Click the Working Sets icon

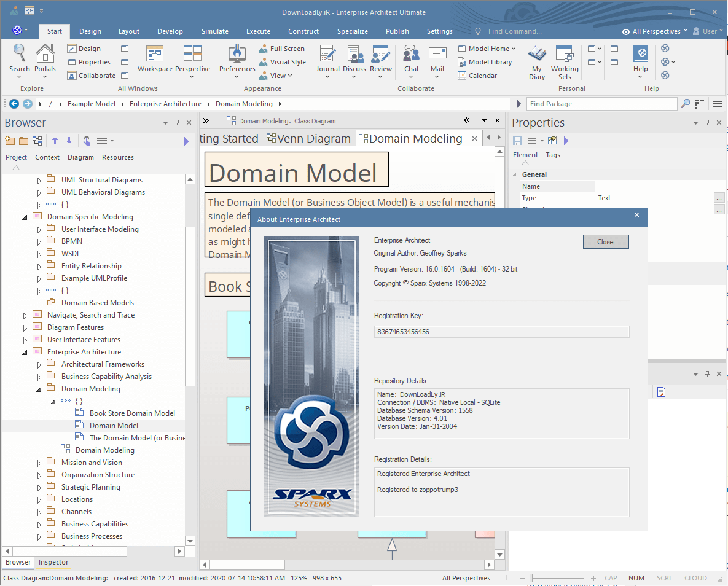(x=565, y=53)
